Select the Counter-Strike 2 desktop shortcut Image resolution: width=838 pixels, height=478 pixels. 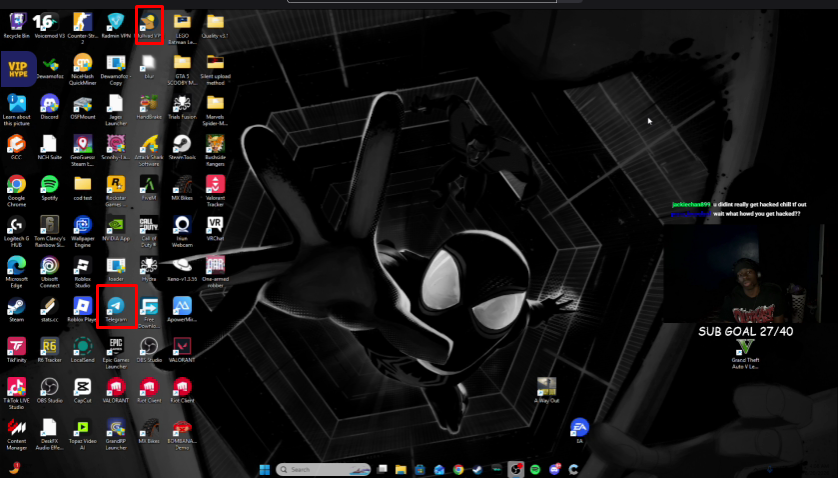pos(82,28)
